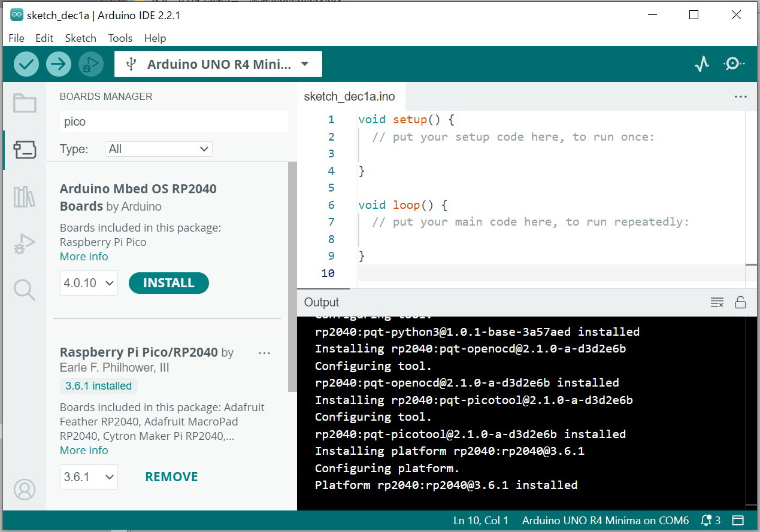Open the Library Manager sidebar icon
Viewport: 760px width, 532px height.
(x=25, y=196)
